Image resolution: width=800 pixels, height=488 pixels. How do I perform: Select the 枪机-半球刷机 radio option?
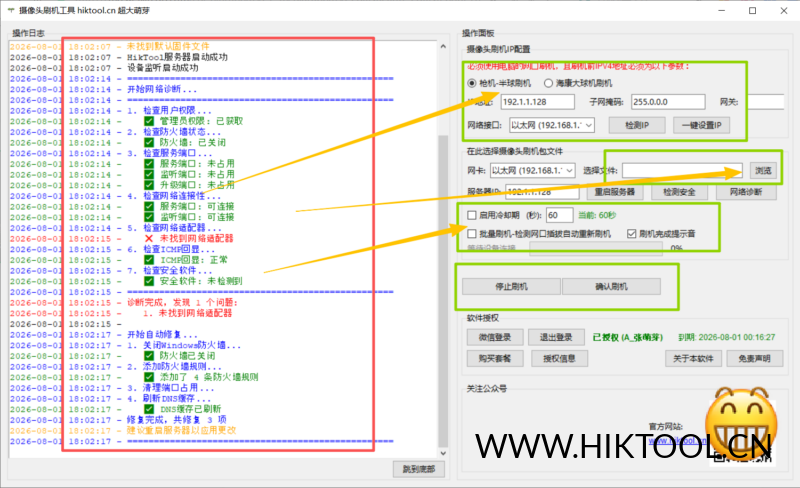[472, 83]
